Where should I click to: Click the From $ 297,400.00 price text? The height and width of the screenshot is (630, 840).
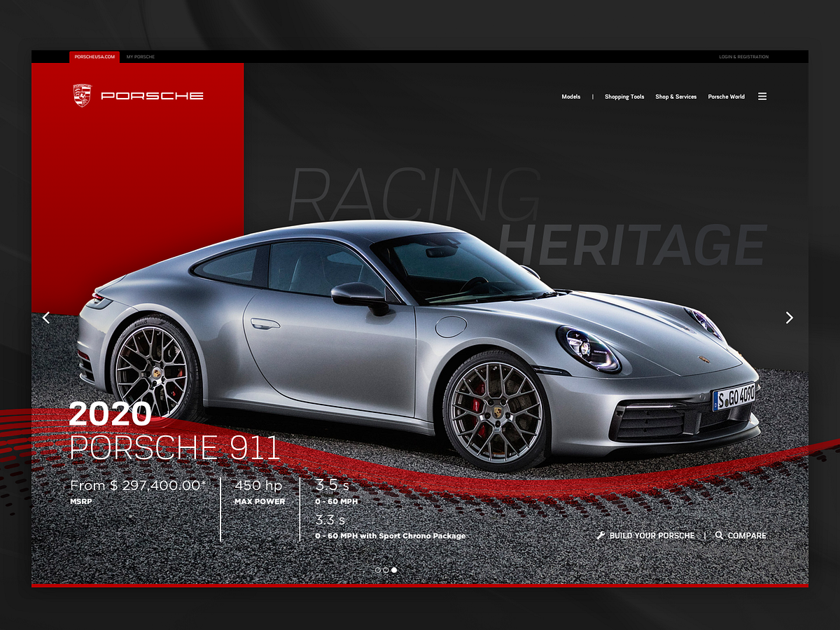139,485
